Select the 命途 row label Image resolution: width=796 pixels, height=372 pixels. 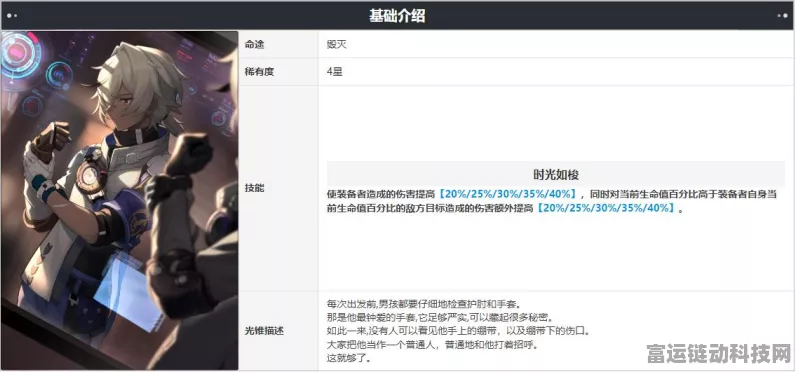coord(254,45)
